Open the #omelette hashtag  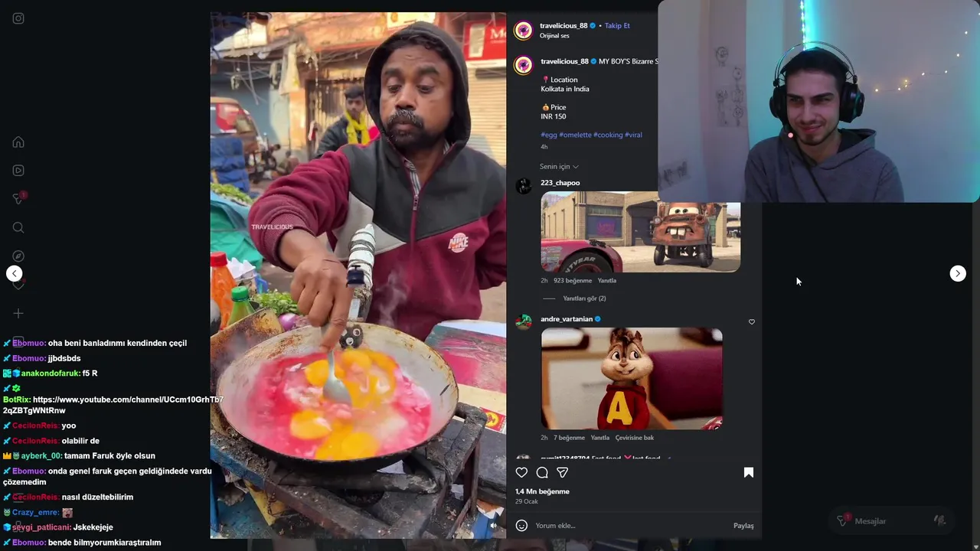pyautogui.click(x=575, y=135)
